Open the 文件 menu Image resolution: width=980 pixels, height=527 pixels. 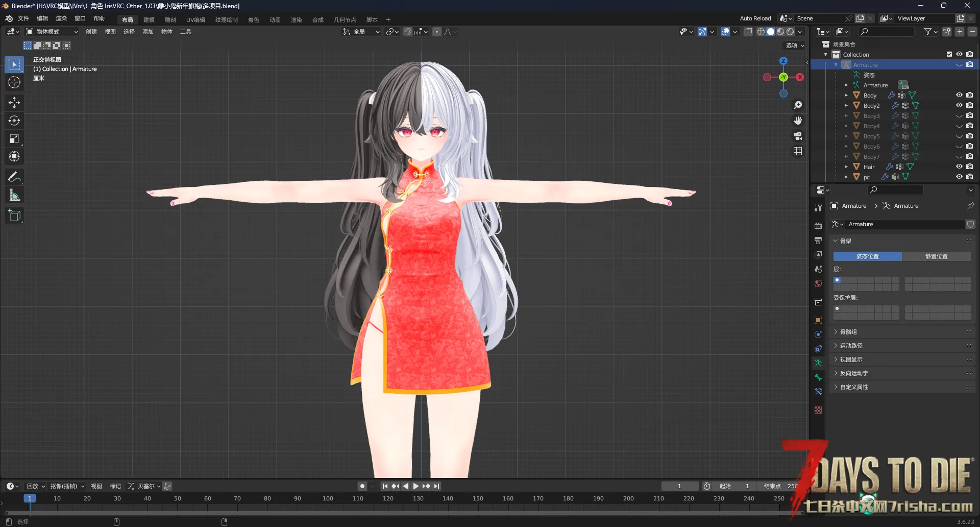[23, 18]
